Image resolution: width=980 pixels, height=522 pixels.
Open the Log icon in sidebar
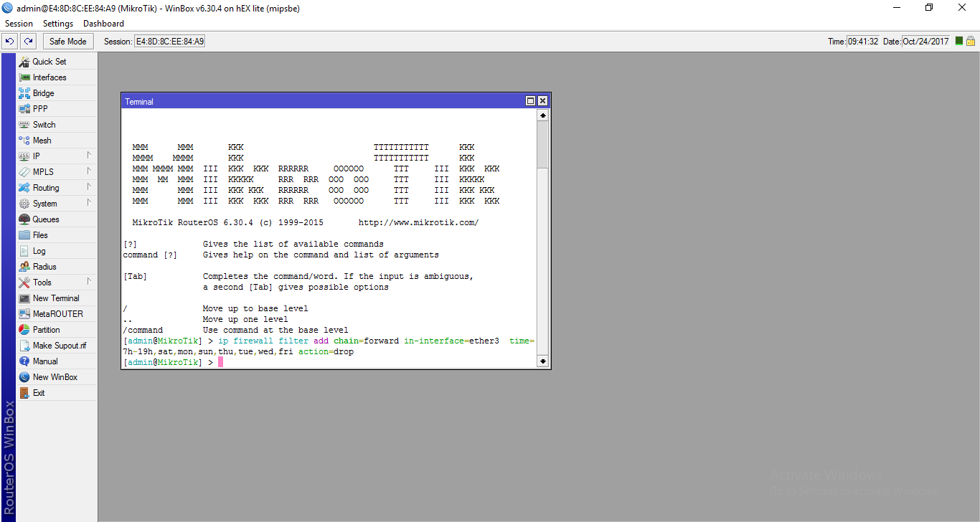[24, 251]
